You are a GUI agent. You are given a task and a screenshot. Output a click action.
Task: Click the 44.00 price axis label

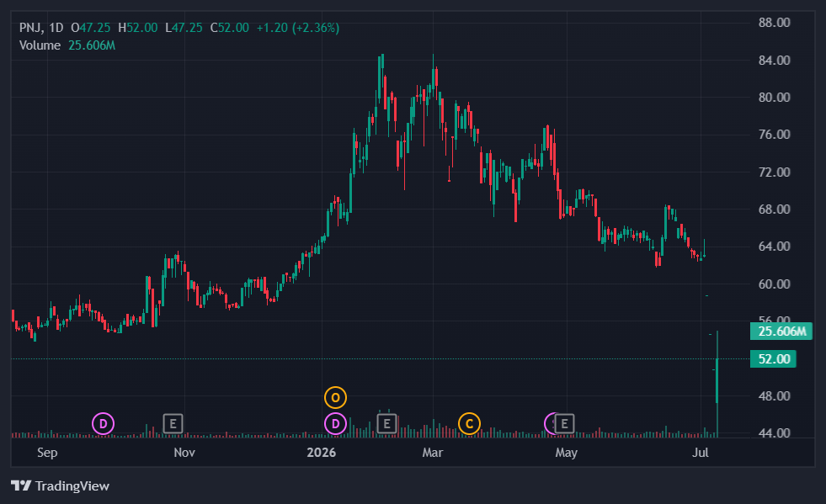click(x=775, y=433)
